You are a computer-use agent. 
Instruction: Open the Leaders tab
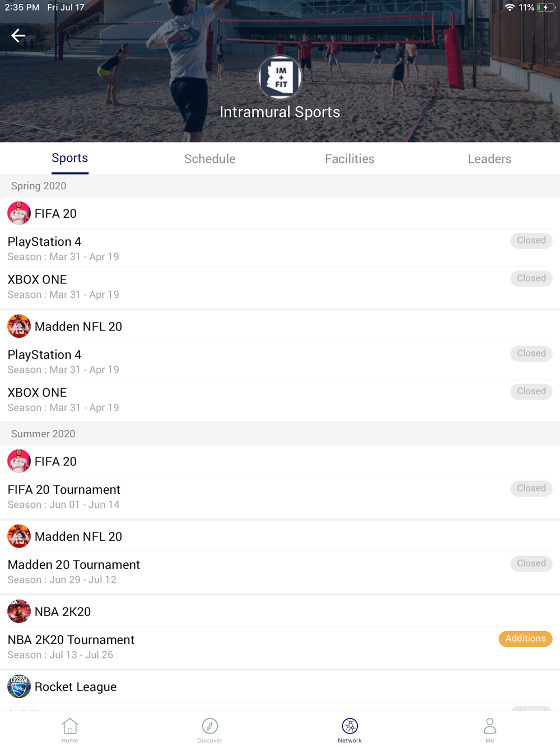tap(489, 159)
